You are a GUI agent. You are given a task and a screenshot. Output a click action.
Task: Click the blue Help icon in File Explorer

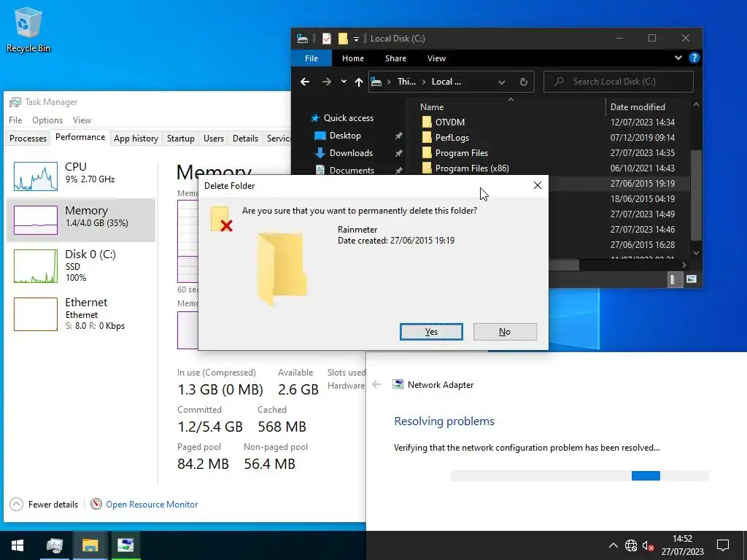pos(694,58)
